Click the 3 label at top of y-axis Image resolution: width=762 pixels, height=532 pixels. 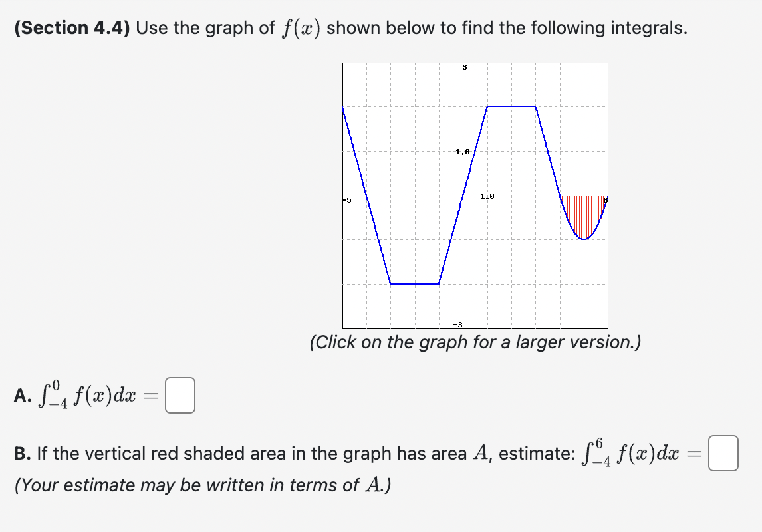point(463,66)
